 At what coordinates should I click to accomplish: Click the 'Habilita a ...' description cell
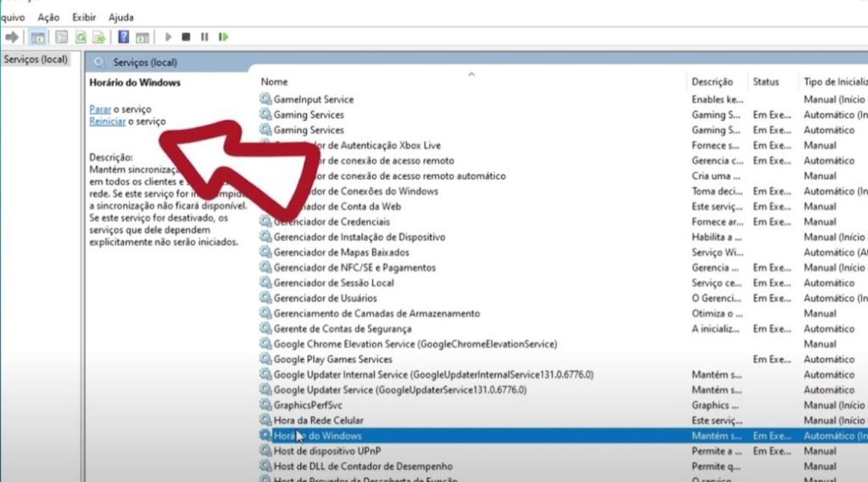coord(717,237)
